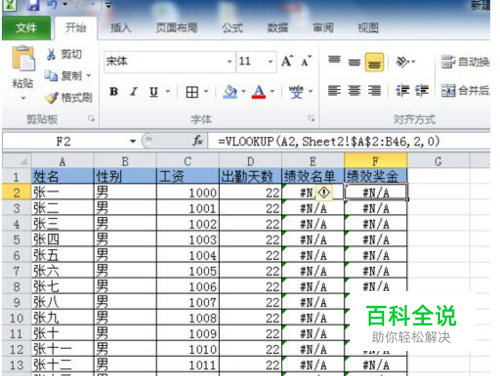The width and height of the screenshot is (500, 376).
Task: Toggle Underline formatting
Action: click(154, 91)
